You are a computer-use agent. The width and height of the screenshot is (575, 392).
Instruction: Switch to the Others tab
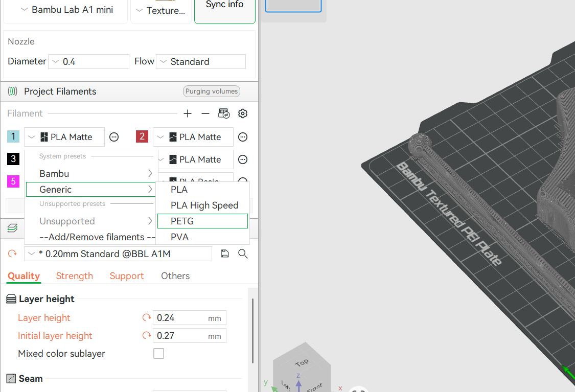[x=175, y=276]
